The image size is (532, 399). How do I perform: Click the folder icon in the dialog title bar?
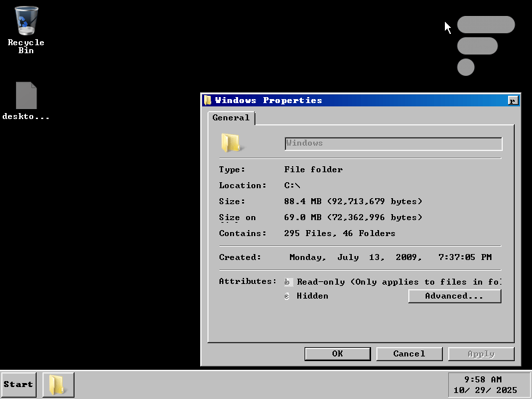click(x=207, y=100)
